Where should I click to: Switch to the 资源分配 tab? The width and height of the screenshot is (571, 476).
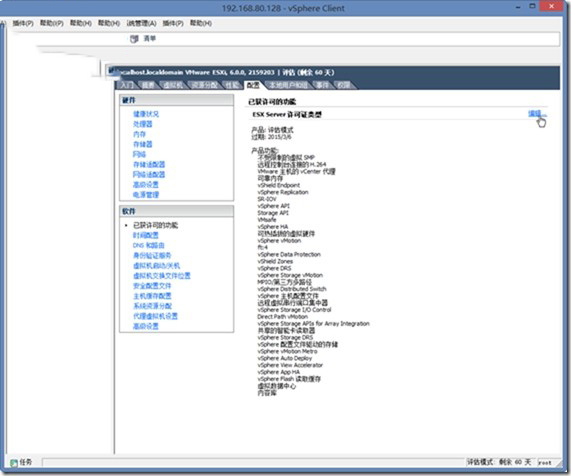pos(205,85)
